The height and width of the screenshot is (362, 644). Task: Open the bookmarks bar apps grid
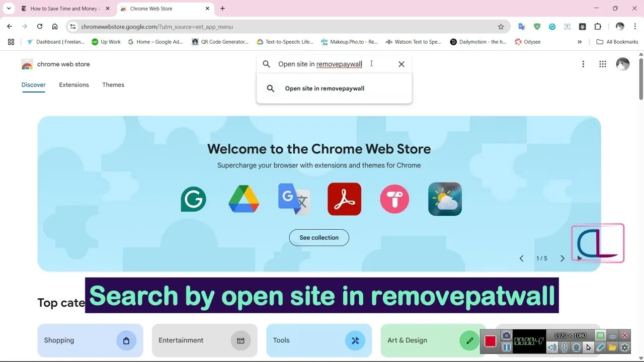11,42
